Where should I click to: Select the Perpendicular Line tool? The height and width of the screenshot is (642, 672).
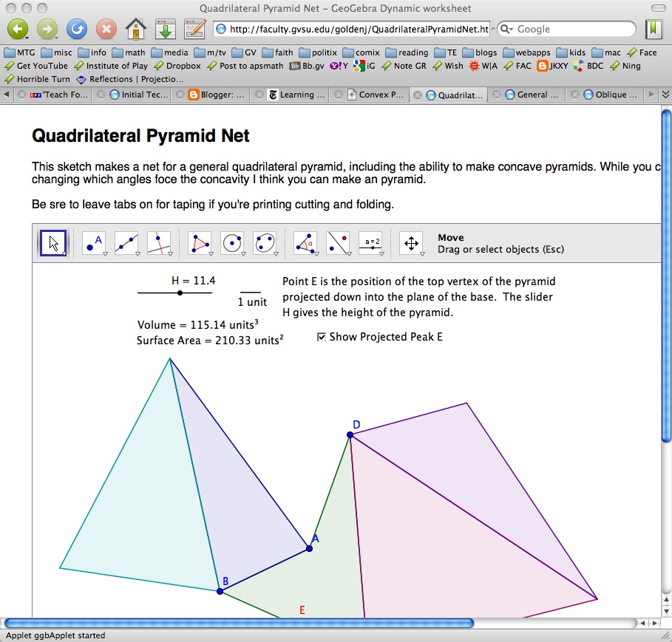click(x=160, y=242)
